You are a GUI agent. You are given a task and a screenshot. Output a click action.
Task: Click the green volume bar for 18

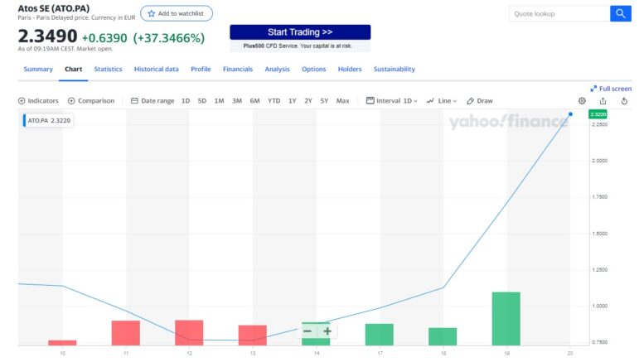click(x=443, y=336)
